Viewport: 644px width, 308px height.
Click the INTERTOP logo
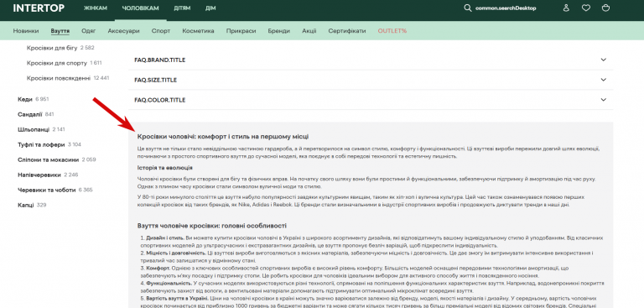pyautogui.click(x=39, y=8)
